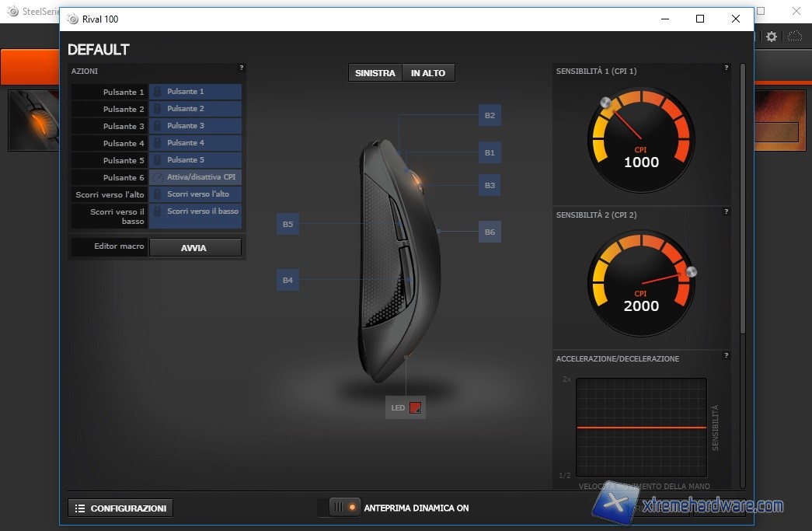Click the B4 side button marker

point(288,280)
